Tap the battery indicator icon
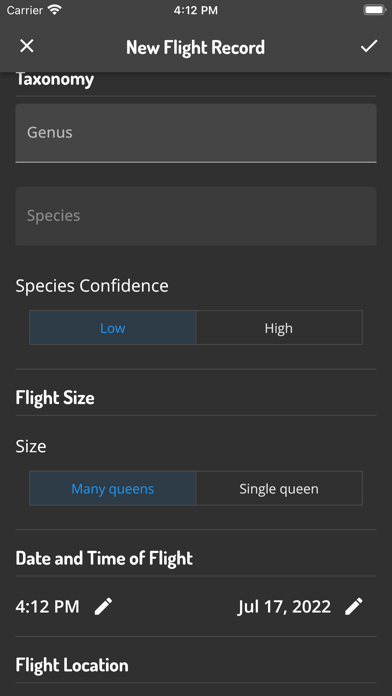 pos(374,10)
